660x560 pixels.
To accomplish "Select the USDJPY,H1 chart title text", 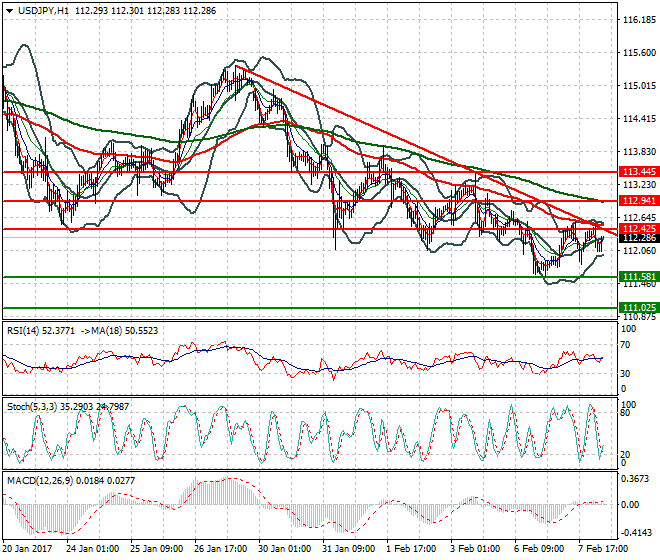I will [x=43, y=11].
